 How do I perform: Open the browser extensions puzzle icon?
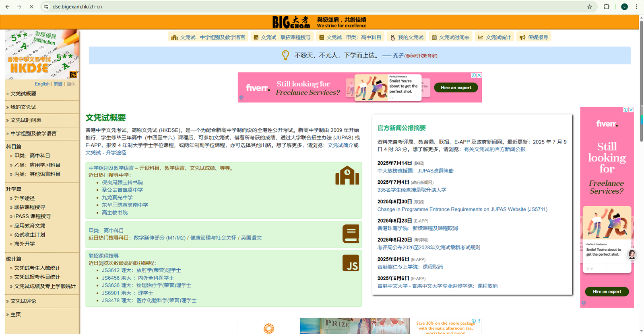[x=607, y=7]
